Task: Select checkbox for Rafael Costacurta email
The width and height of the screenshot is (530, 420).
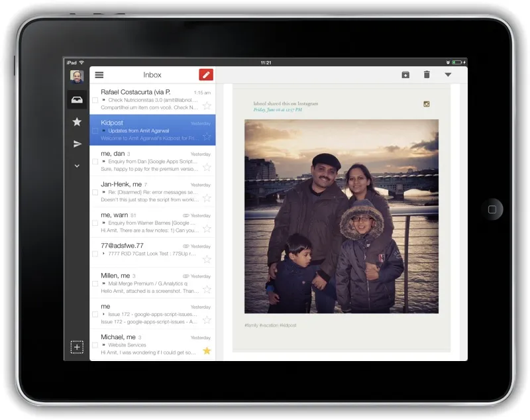Action: [x=95, y=100]
